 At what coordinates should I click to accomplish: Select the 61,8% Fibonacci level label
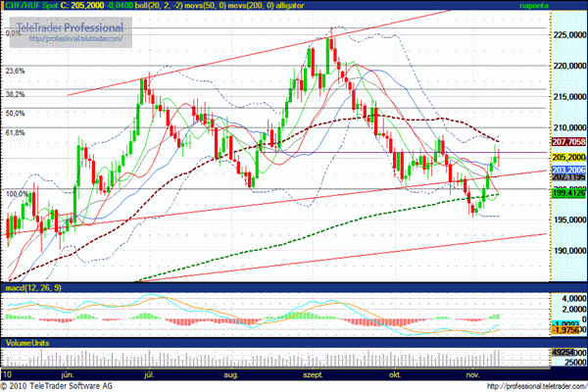(x=15, y=132)
